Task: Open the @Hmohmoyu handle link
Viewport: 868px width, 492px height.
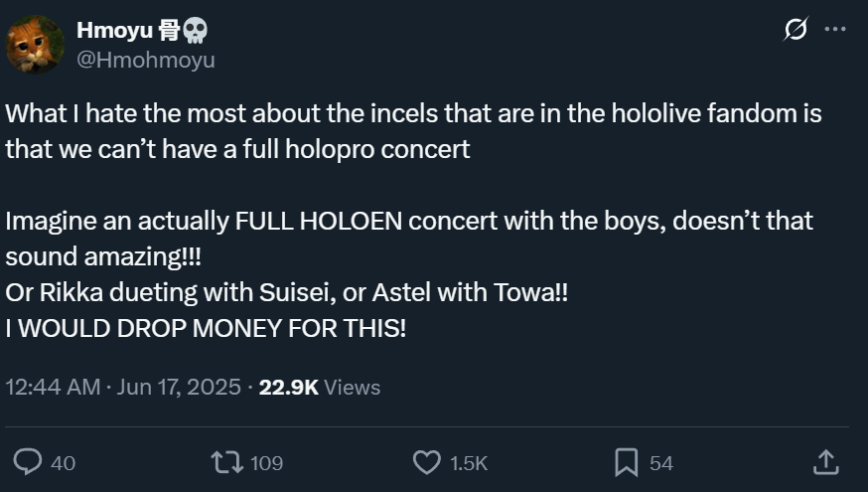Action: (x=145, y=60)
